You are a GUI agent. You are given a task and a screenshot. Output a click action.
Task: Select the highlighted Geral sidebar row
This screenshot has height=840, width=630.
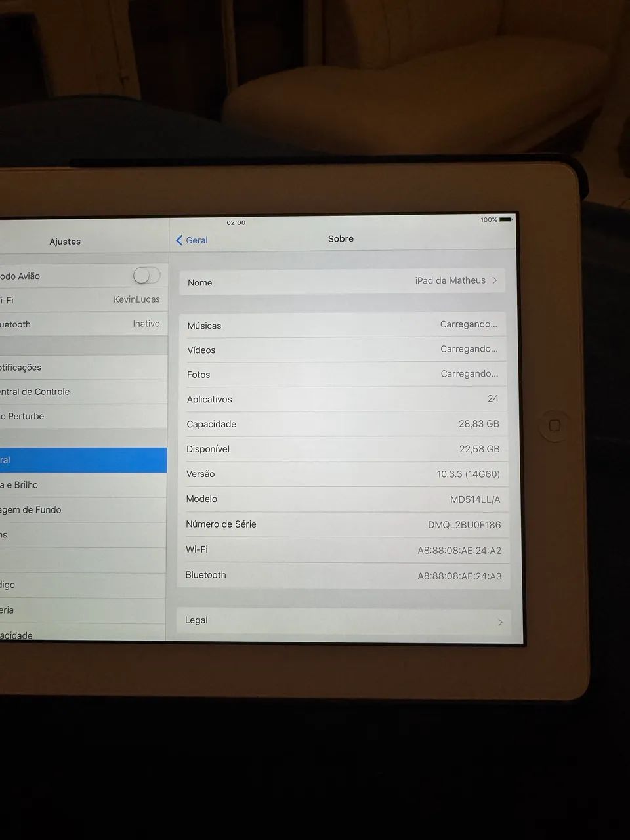[83, 460]
